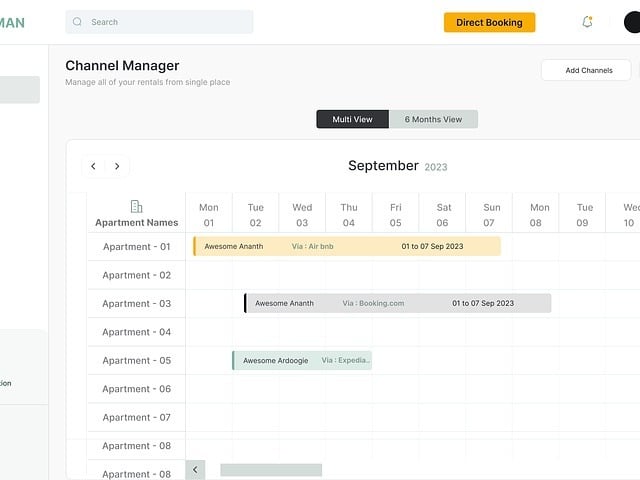Screen dimensions: 640x480
Task: Click the scroll-left arrow at calendar bottom
Action: (x=195, y=469)
